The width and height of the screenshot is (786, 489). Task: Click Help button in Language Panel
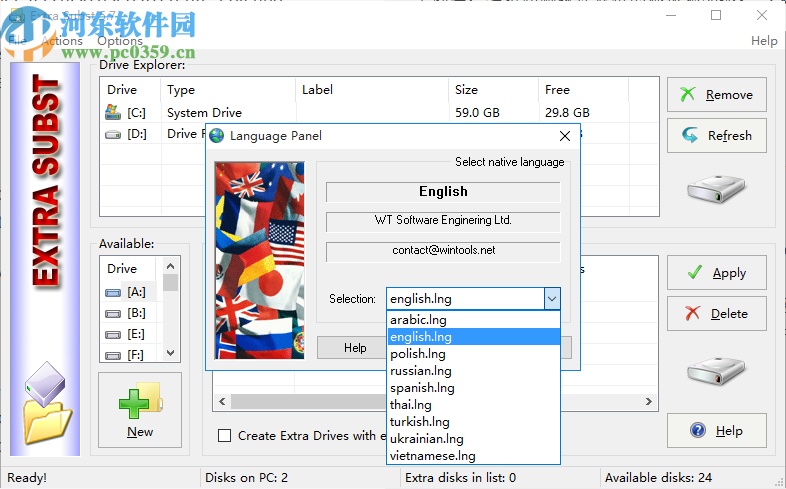point(354,348)
